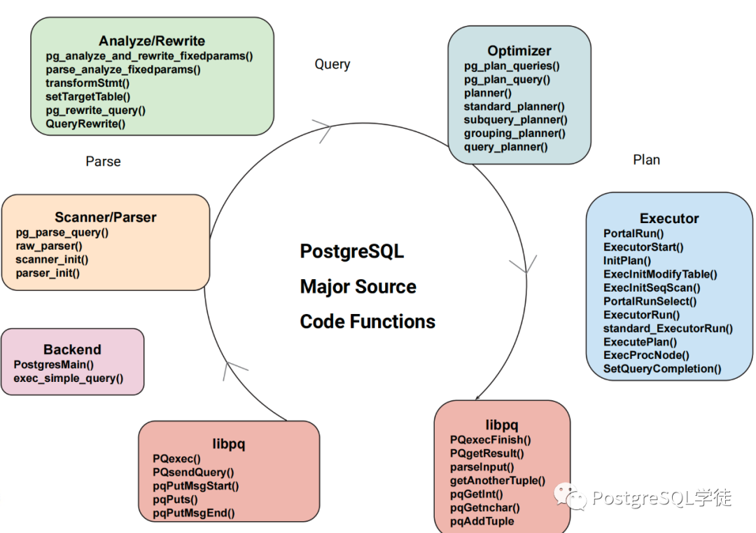Click exec_simple_query() in the Backend box
This screenshot has width=756, height=533.
69,378
